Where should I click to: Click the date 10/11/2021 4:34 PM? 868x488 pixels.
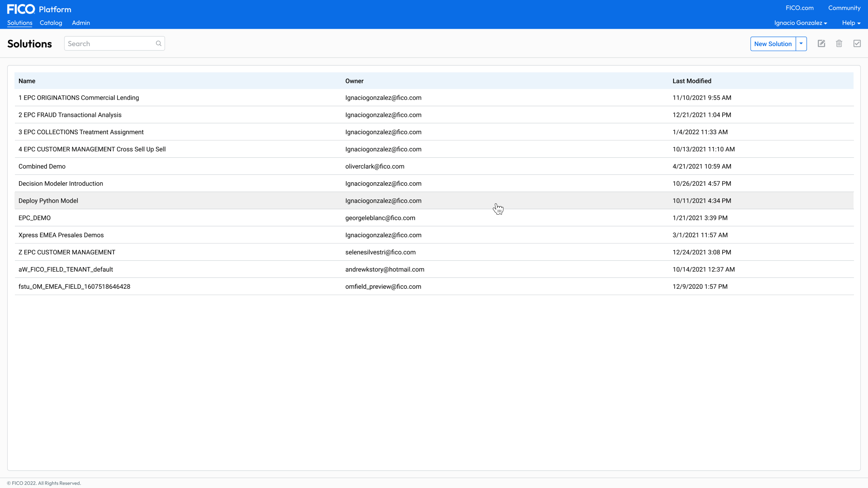coord(702,201)
